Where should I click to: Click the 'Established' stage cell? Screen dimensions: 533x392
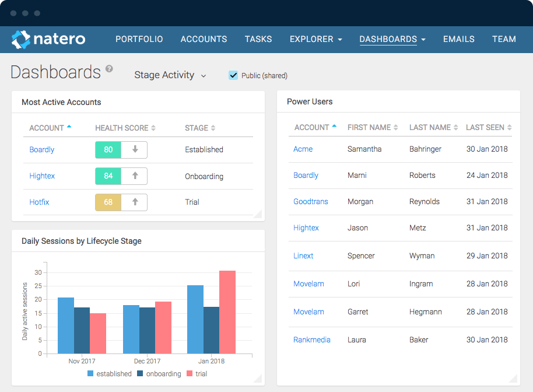(204, 149)
